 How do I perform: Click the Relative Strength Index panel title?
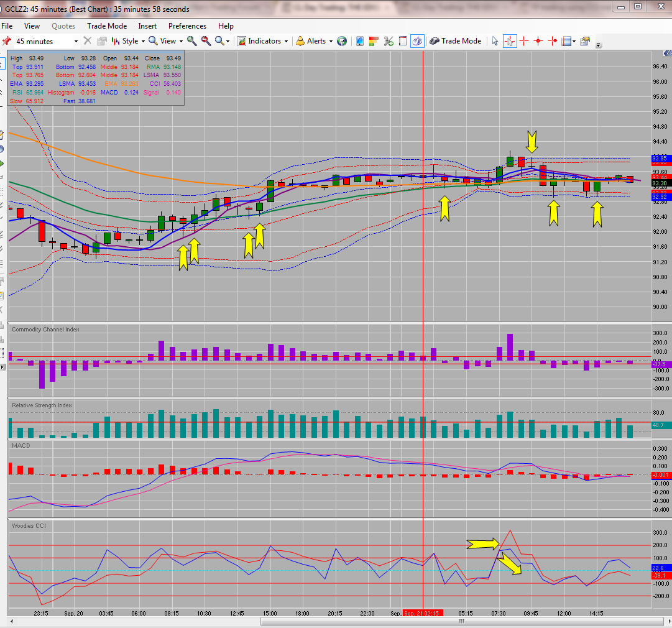tap(42, 405)
